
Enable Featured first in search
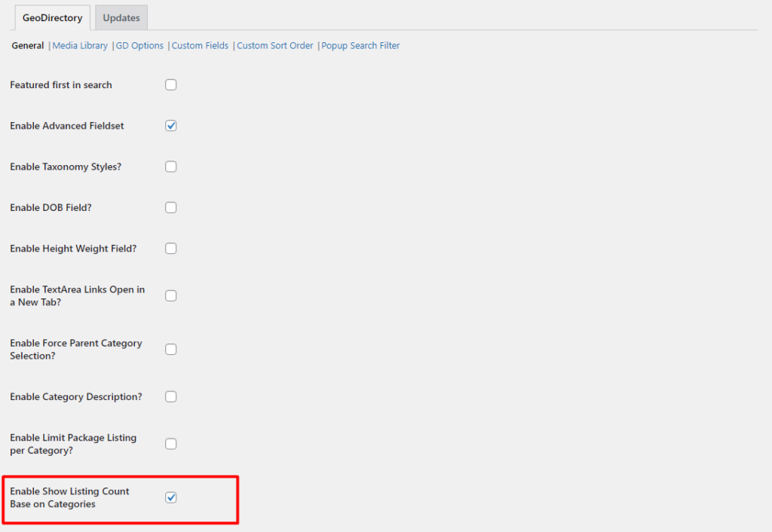170,84
